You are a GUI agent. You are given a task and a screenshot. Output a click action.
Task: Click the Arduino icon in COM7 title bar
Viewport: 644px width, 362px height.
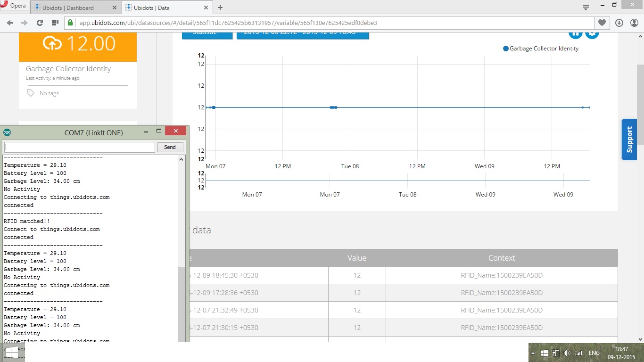tap(8, 132)
